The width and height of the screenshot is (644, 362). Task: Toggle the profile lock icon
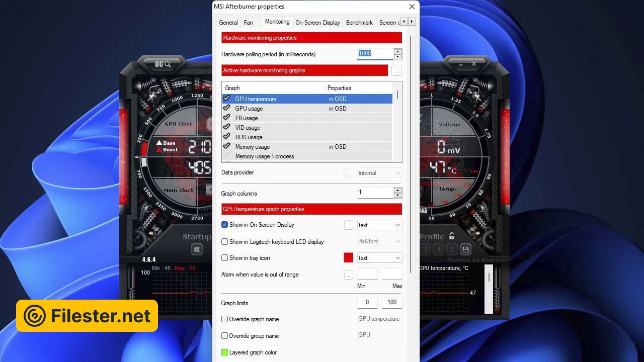click(x=452, y=236)
